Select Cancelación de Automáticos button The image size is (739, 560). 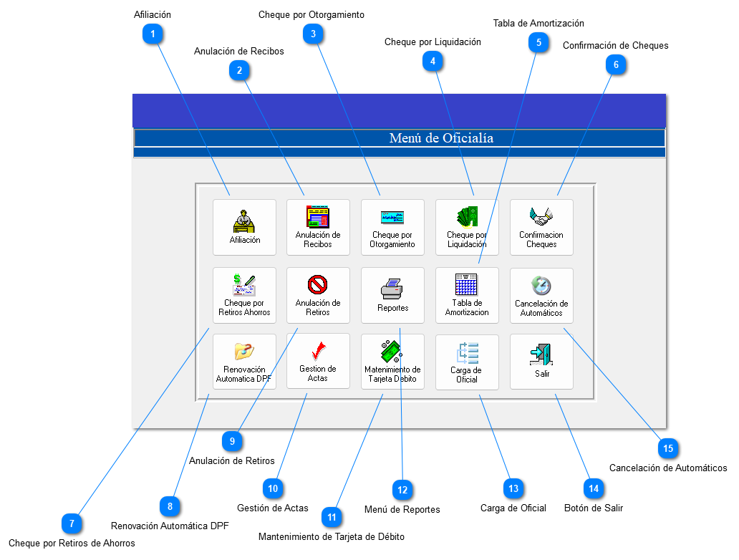coord(541,295)
